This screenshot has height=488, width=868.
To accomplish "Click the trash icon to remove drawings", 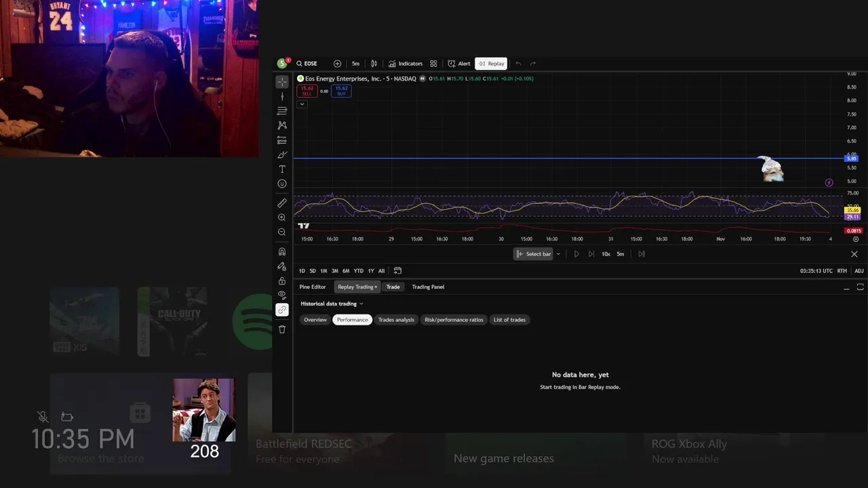I will click(282, 329).
